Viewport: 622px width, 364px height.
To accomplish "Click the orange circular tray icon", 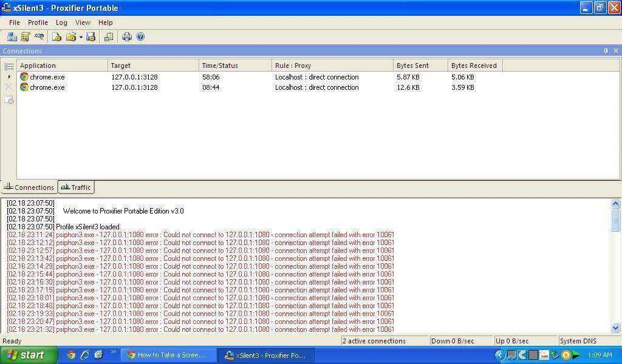I will pyautogui.click(x=566, y=356).
